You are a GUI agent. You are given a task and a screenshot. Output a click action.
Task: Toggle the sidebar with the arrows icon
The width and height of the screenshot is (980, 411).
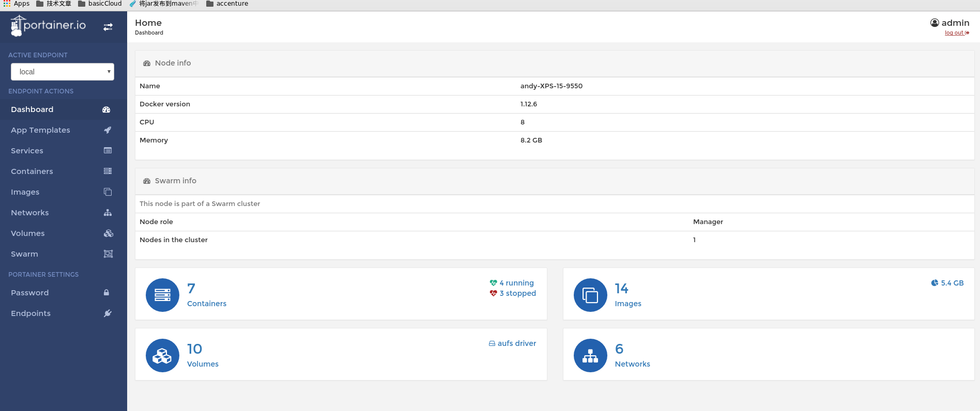(108, 27)
